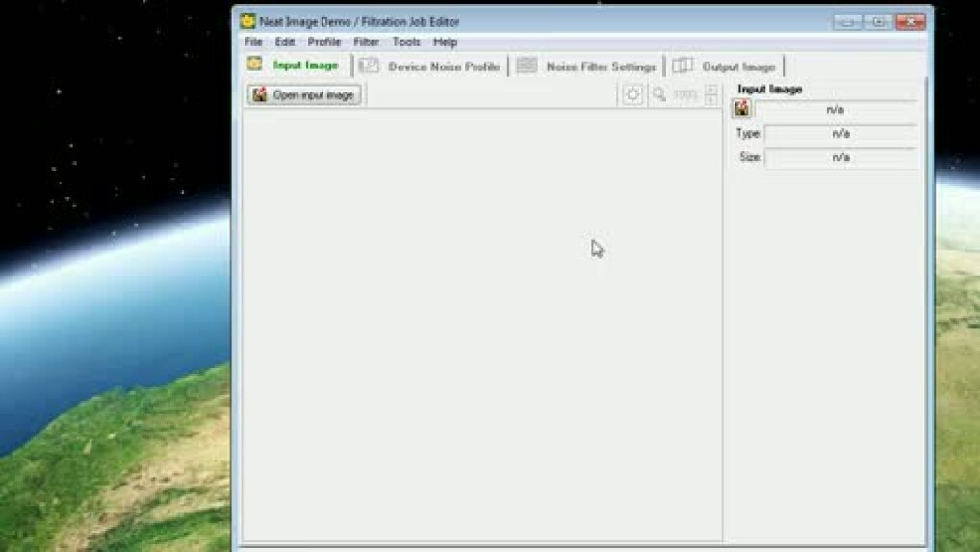This screenshot has height=552, width=980.
Task: Click the Input Image panel file icon
Action: pyautogui.click(x=741, y=110)
